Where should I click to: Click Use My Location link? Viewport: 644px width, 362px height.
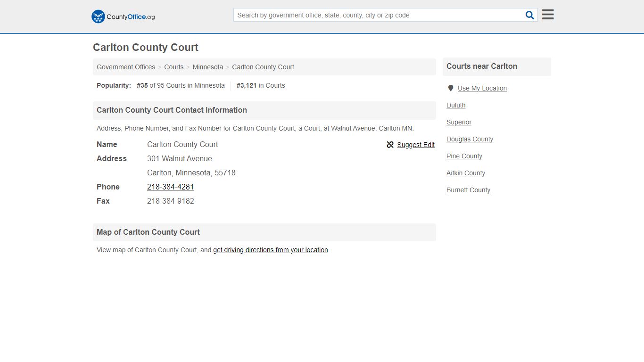click(x=482, y=88)
